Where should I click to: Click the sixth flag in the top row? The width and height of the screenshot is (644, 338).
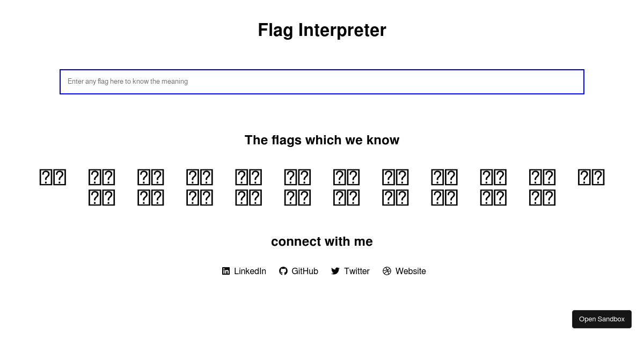coord(297,177)
